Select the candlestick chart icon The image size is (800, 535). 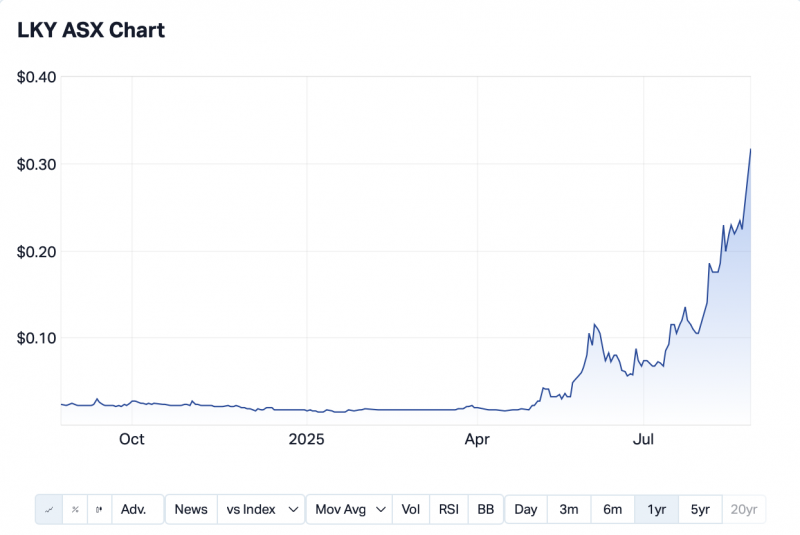(100, 509)
